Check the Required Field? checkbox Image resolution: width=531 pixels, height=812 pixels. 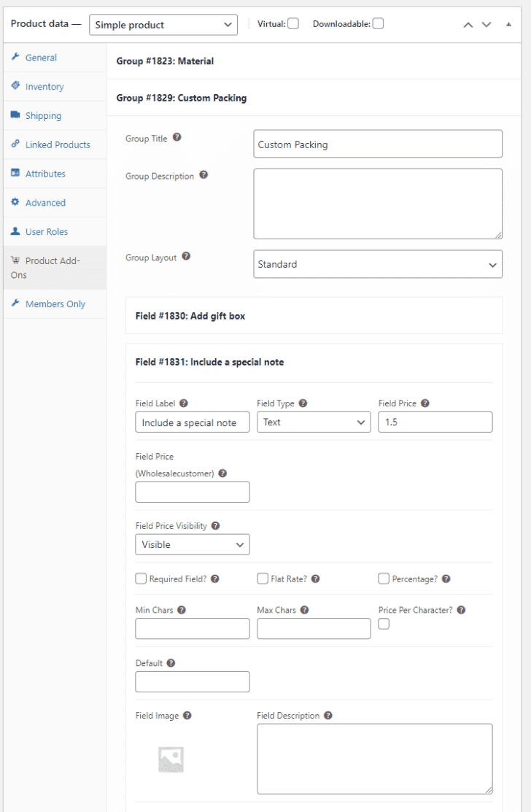(140, 578)
